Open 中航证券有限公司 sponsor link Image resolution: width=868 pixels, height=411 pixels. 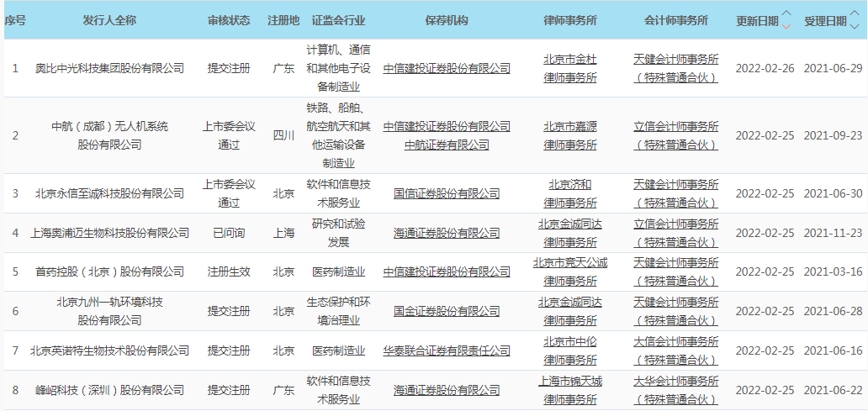point(447,145)
